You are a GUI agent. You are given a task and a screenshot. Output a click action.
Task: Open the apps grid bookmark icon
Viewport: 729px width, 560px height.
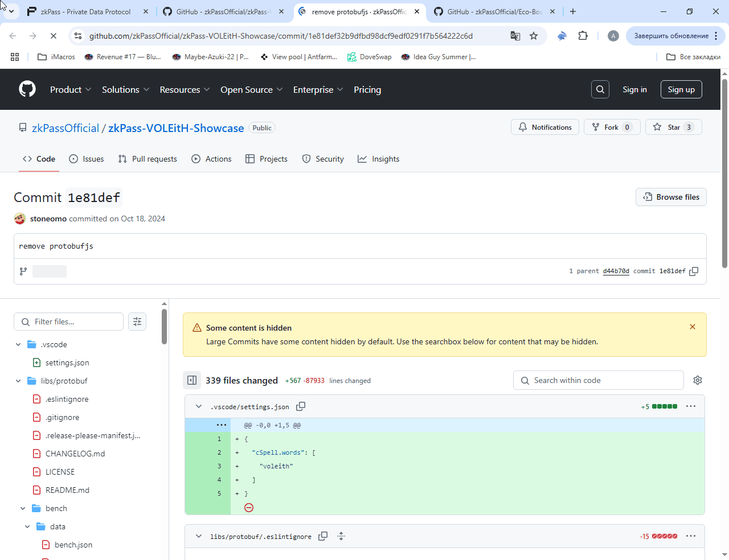point(15,57)
